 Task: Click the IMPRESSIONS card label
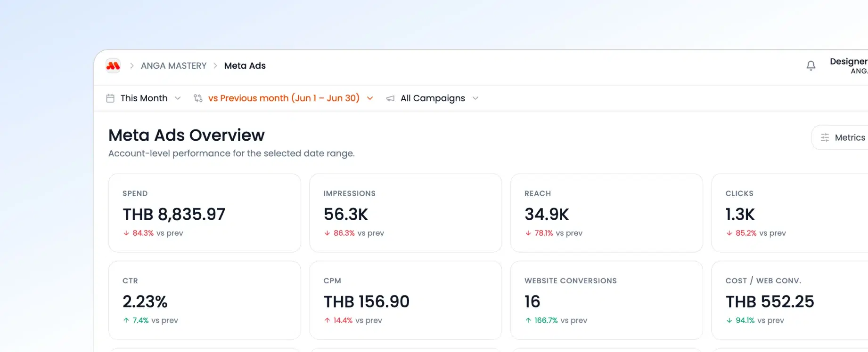tap(350, 193)
